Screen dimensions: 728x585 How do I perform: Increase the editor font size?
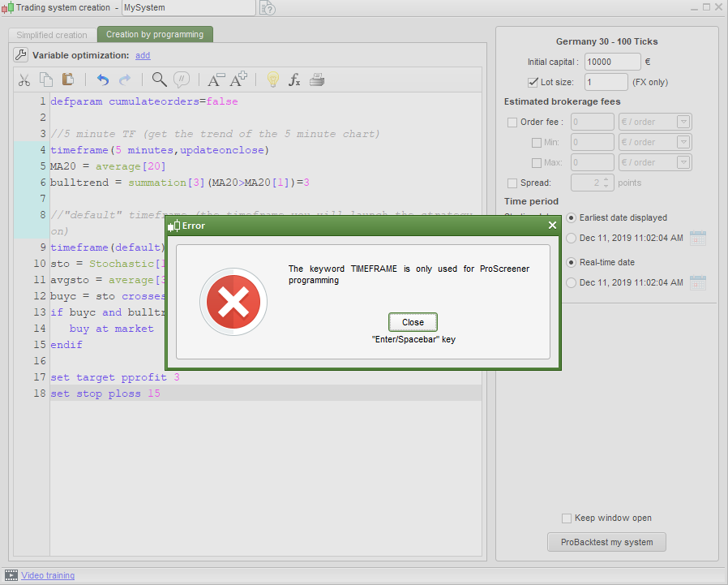coord(238,80)
